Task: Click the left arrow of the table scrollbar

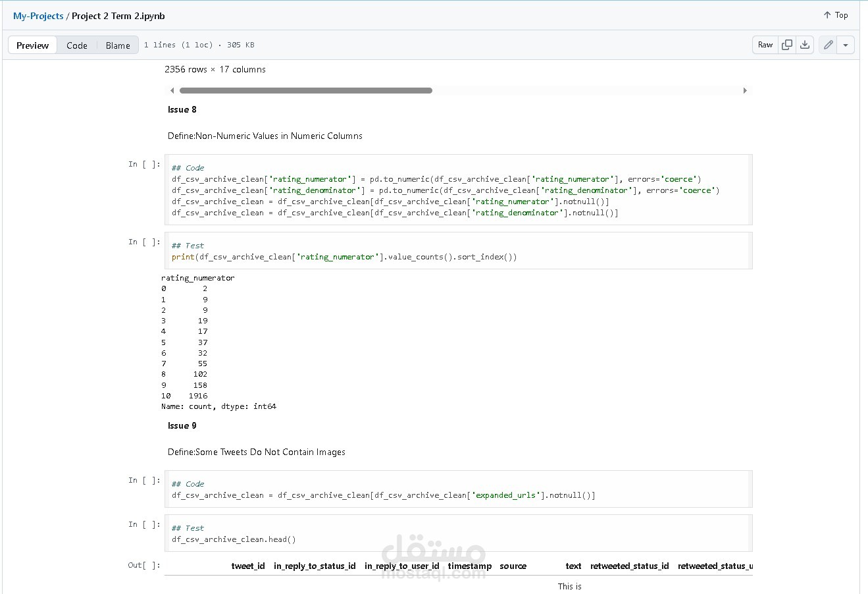Action: tap(172, 90)
